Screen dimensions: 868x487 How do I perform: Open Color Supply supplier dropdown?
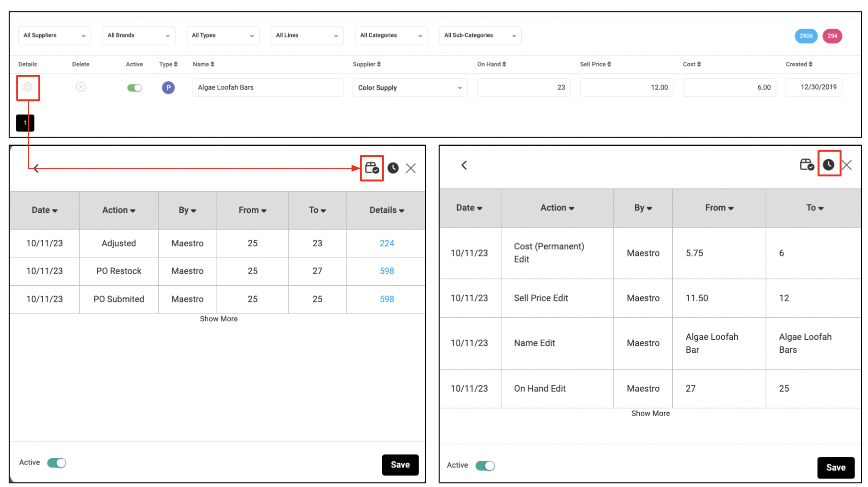point(410,88)
